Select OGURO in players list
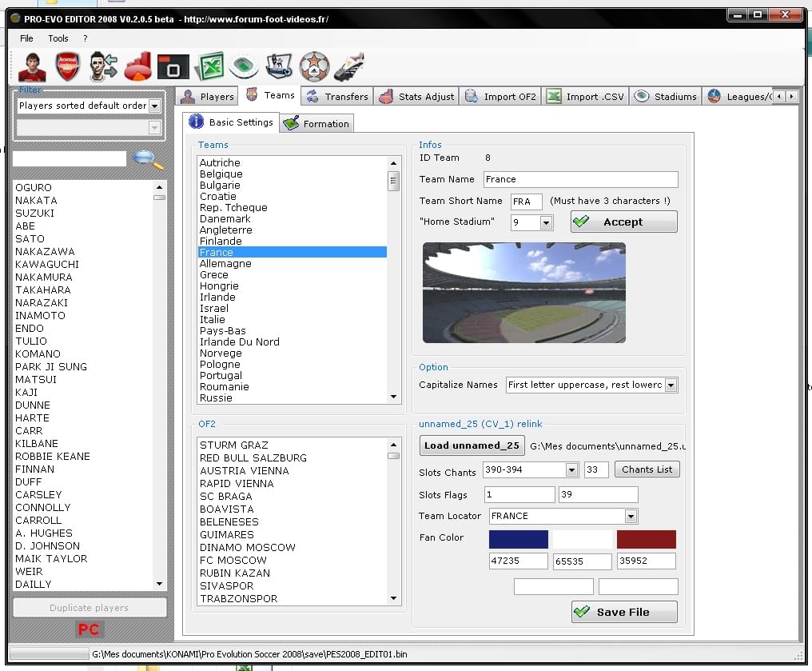This screenshot has width=812, height=671. point(83,188)
